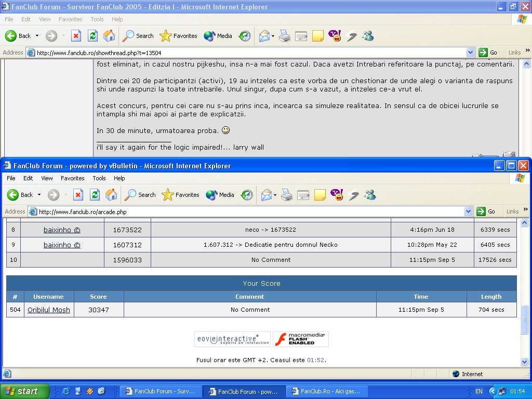Image resolution: width=532 pixels, height=399 pixels.
Task: Click scroll down arrow in arcade window
Action: click(x=525, y=362)
